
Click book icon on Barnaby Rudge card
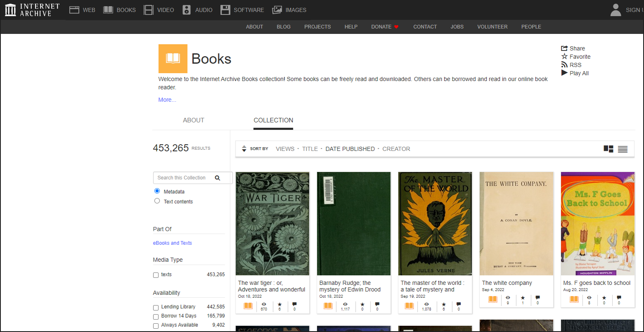(x=328, y=306)
